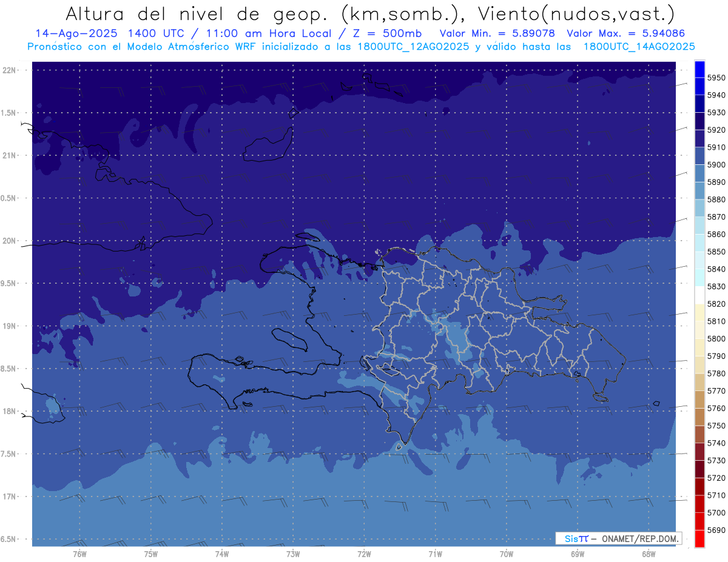Click the bright red swatch below 5690
The height and width of the screenshot is (562, 728).
pos(699,538)
